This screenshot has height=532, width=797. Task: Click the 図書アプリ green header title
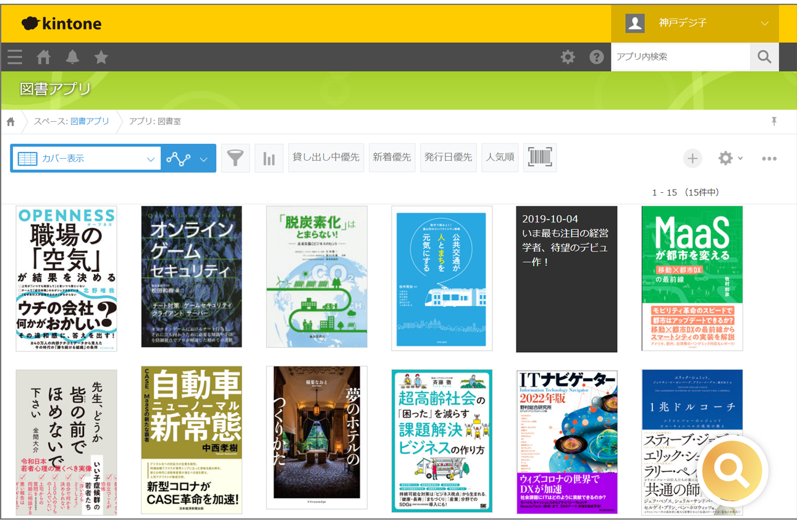point(56,89)
